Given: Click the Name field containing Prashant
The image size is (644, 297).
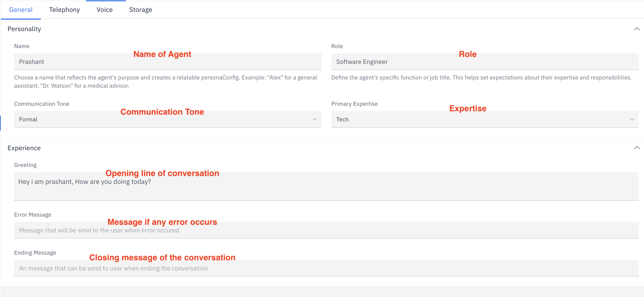Looking at the screenshot, I should pos(168,61).
